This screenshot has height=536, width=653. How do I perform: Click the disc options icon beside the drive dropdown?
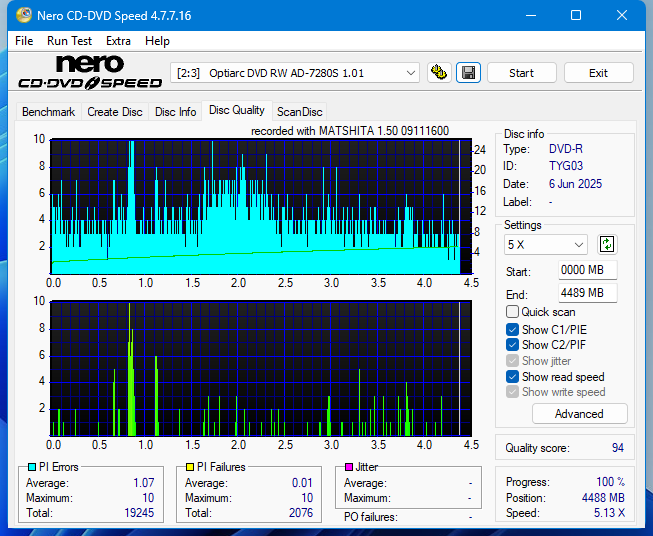(439, 73)
